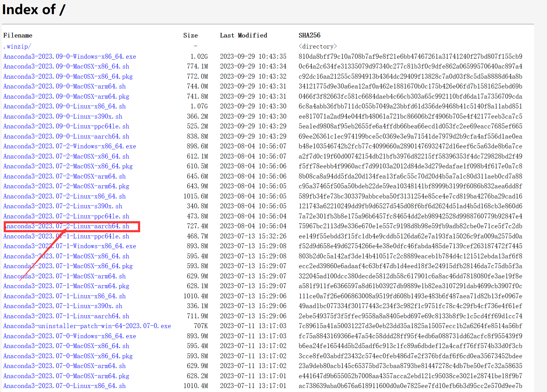Select the 707K size value
547x392 pixels.
click(201, 326)
